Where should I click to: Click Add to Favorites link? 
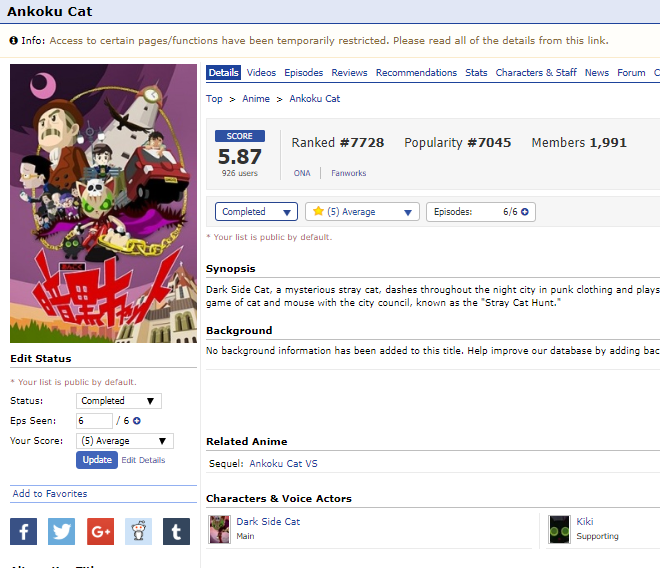tap(50, 493)
